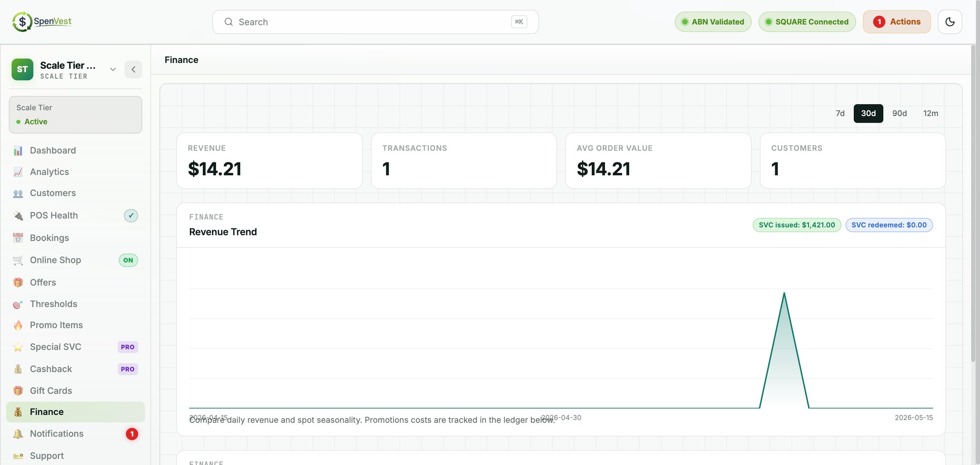Click the Scale Tier Active status card

click(x=75, y=114)
